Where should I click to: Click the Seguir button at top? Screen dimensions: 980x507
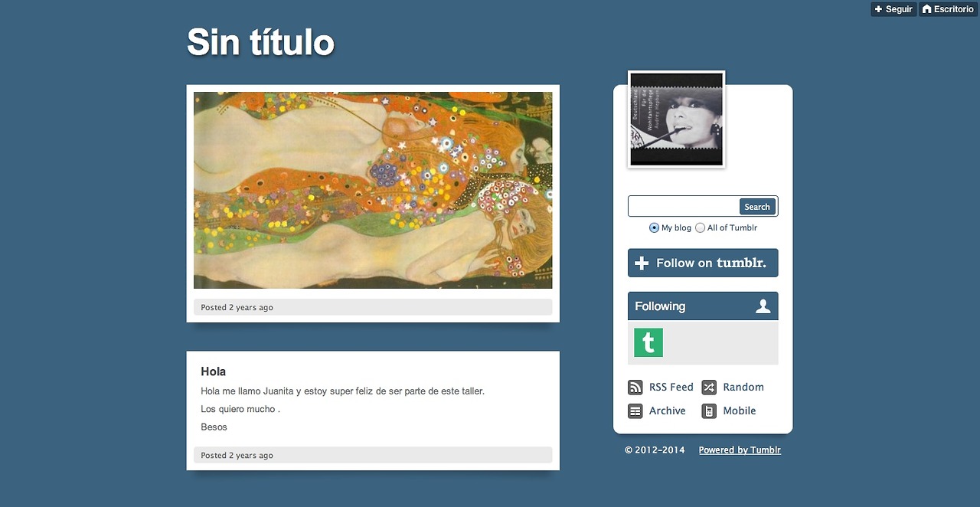893,9
